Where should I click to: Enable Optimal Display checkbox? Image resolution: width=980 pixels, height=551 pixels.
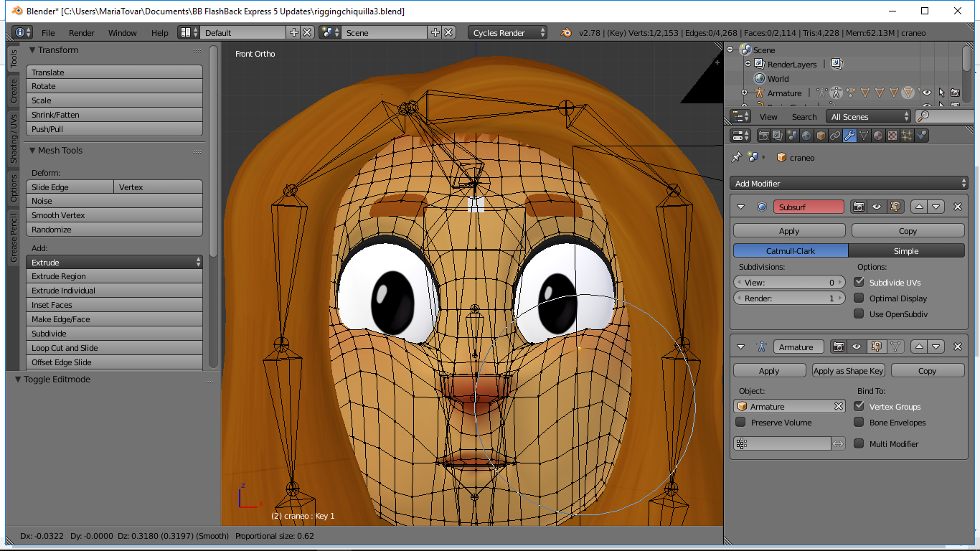pyautogui.click(x=859, y=298)
